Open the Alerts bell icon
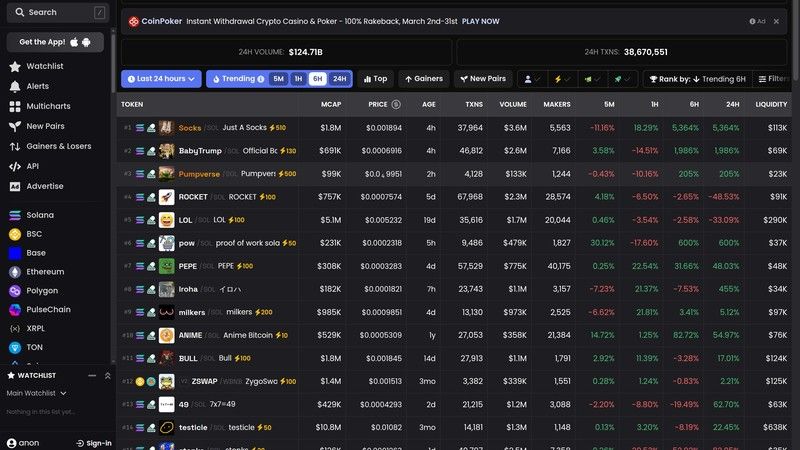Image resolution: width=800 pixels, height=450 pixels. [15, 86]
